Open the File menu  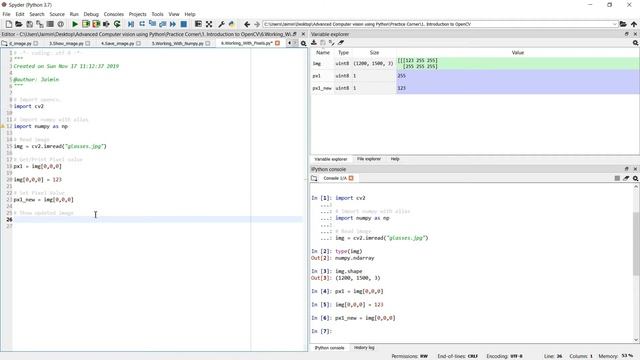[x=7, y=14]
